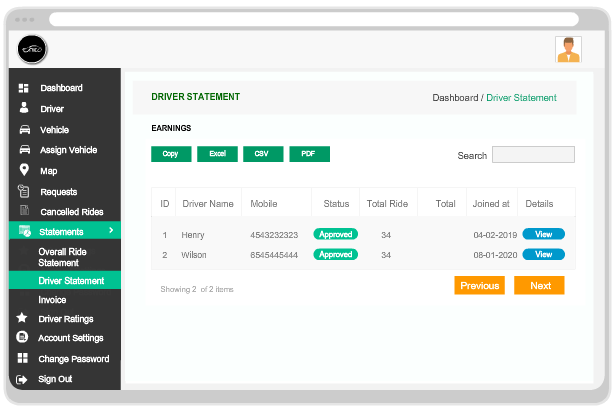Open Overall Ride Statement submenu item

(62, 257)
